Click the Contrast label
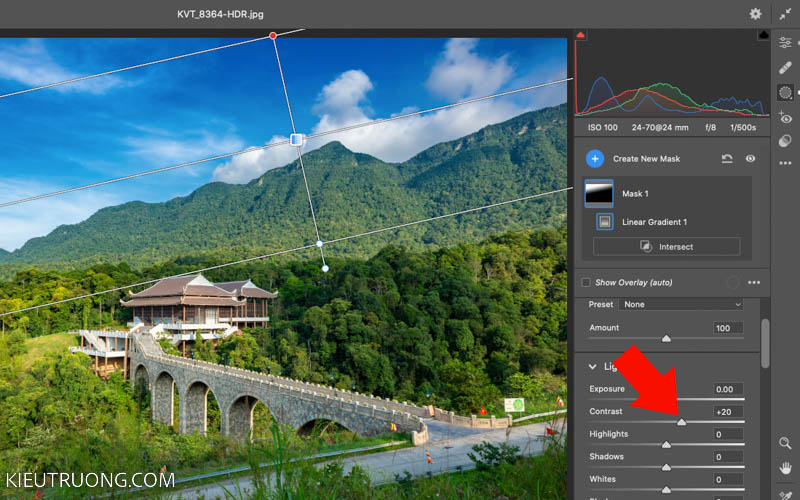Viewport: 800px width, 500px height. (606, 411)
